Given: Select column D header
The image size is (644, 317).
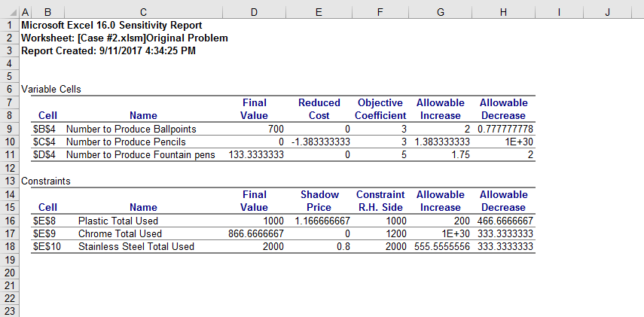Looking at the screenshot, I should click(255, 13).
